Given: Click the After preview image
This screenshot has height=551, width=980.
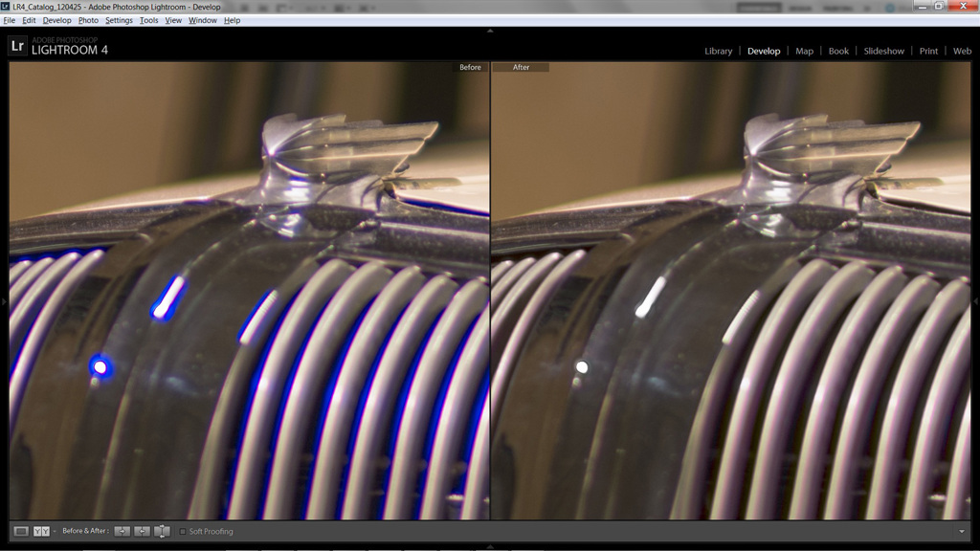Looking at the screenshot, I should coord(730,297).
